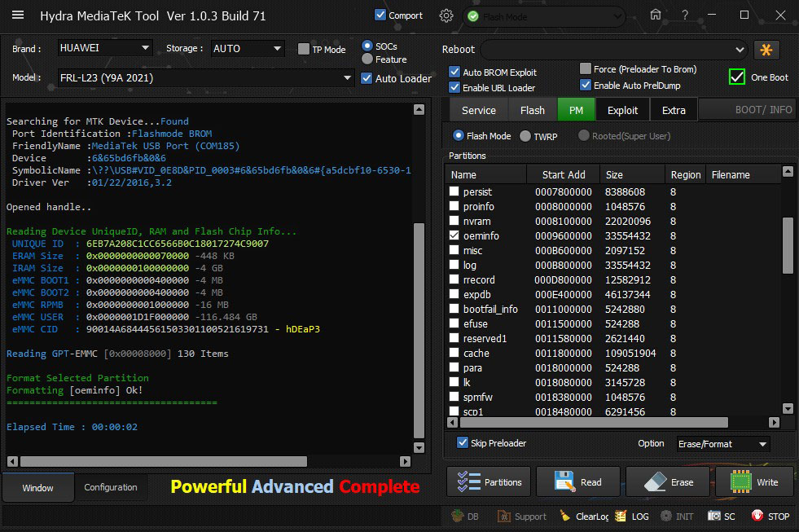Open the hamburger menu icon
Screen dimensions: 799x532
18,15
